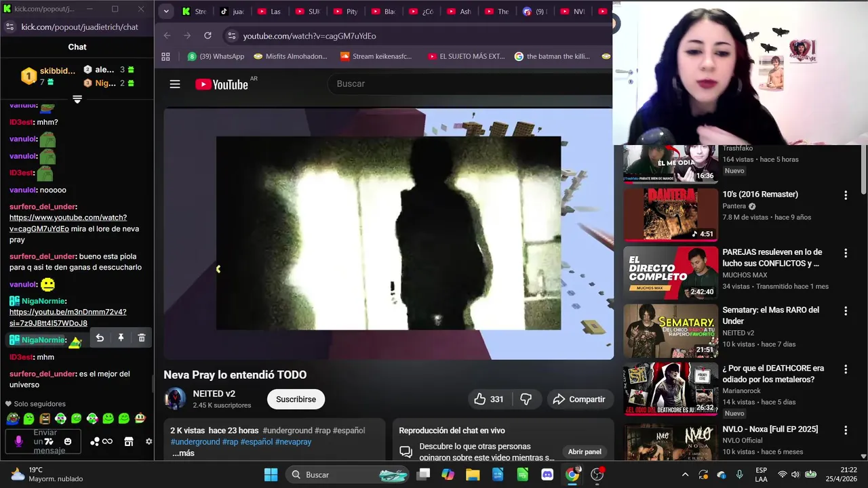Viewport: 868px width, 488px height.
Task: Open the Chrome apps grid bookmark icon
Action: (x=165, y=56)
